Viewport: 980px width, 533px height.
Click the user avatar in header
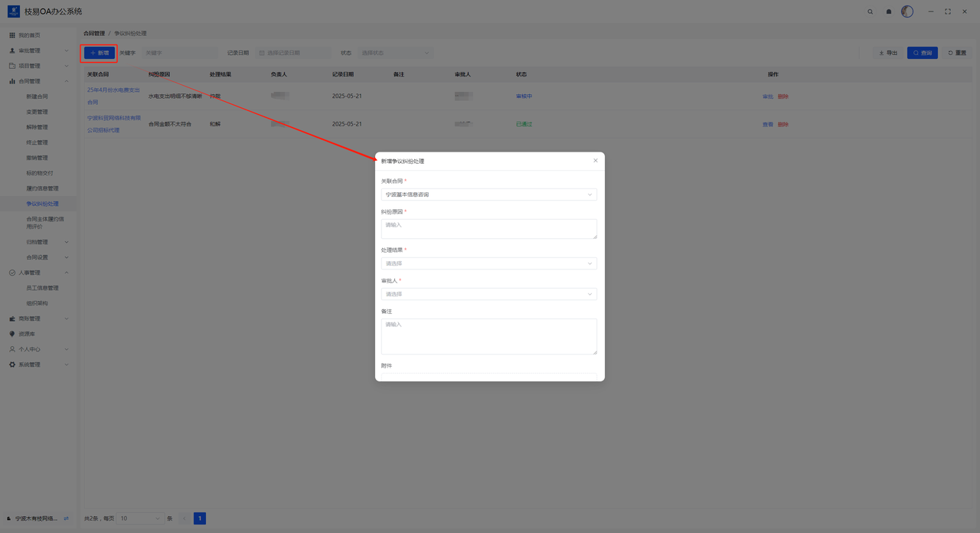pyautogui.click(x=907, y=11)
